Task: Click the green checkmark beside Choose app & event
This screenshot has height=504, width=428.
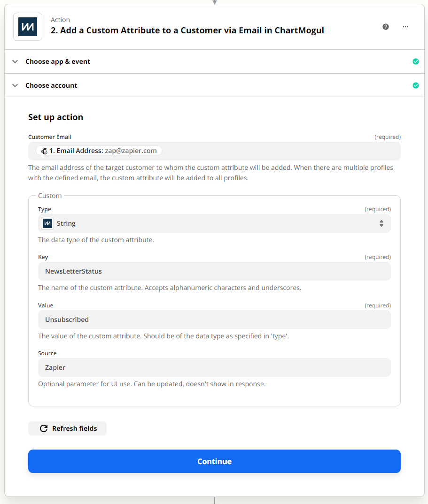Action: pyautogui.click(x=416, y=61)
